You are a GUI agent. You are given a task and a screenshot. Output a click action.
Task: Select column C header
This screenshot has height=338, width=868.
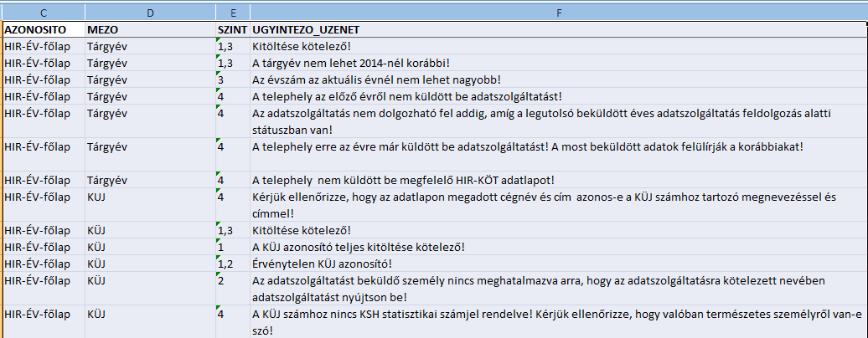pos(44,12)
